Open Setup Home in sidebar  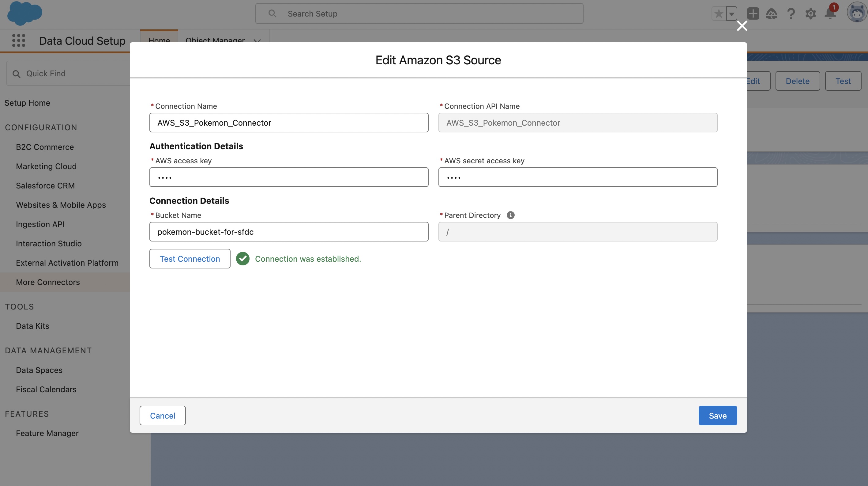point(27,103)
